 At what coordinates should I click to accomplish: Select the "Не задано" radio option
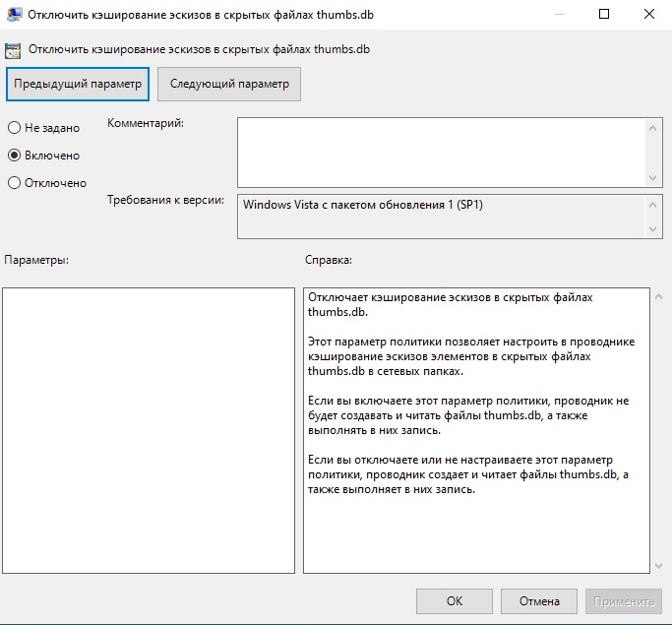point(15,128)
